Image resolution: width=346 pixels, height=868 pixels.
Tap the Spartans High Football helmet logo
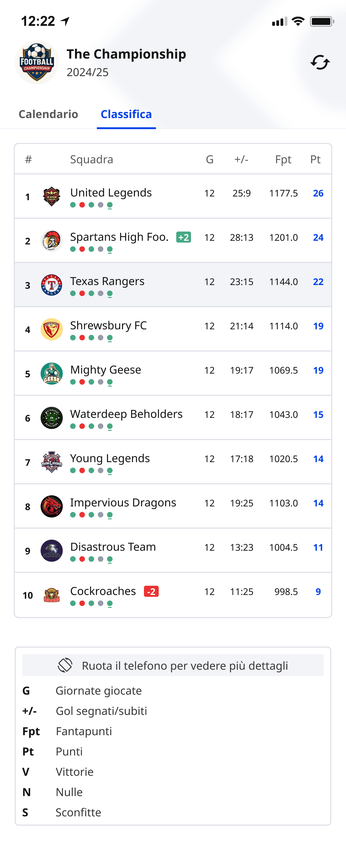(52, 240)
